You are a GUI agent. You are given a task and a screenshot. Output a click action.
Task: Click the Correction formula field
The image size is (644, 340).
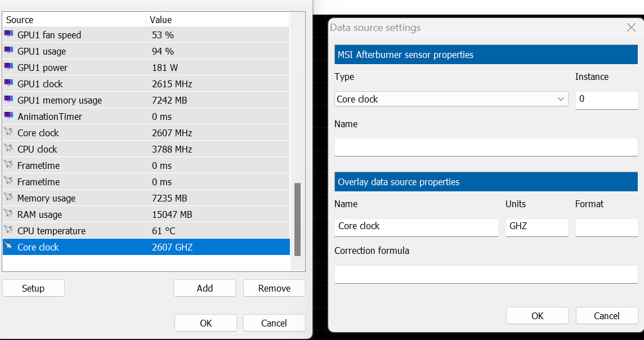tap(486, 274)
